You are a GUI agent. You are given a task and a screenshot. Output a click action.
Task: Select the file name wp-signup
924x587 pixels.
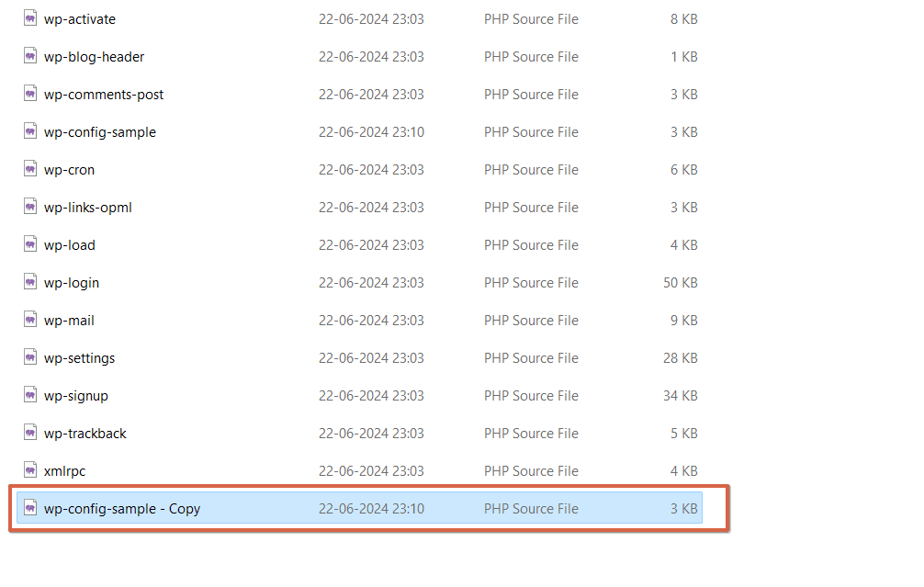76,397
